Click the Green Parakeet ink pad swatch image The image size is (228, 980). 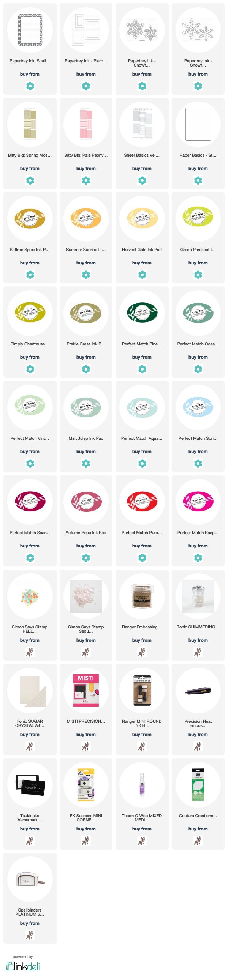198,218
